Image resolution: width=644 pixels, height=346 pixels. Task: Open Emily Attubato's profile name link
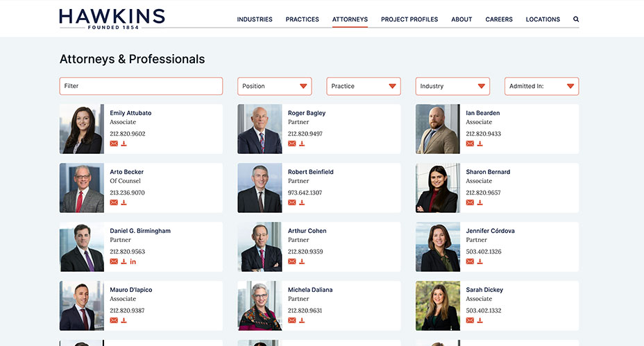[130, 113]
